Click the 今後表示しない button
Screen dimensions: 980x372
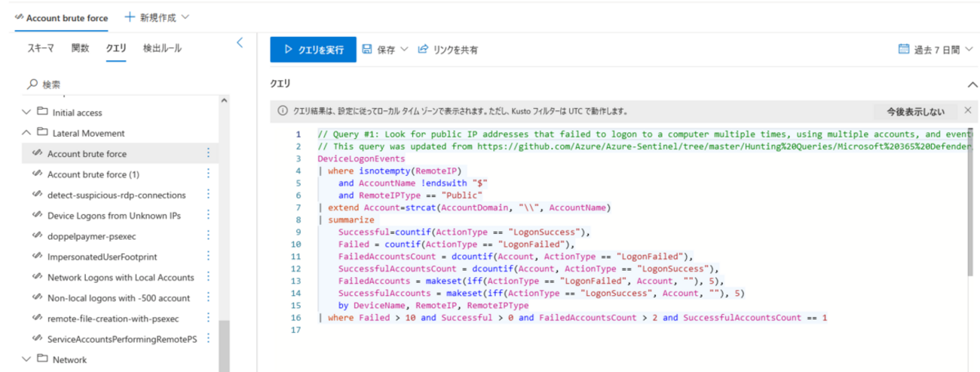[x=915, y=112]
